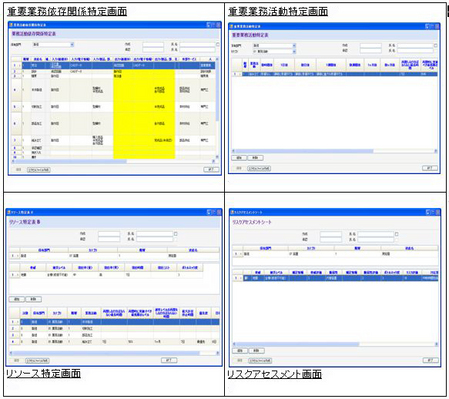Click top-left input field in リスクアセスメント header
This screenshot has width=449, height=399.
[331, 234]
